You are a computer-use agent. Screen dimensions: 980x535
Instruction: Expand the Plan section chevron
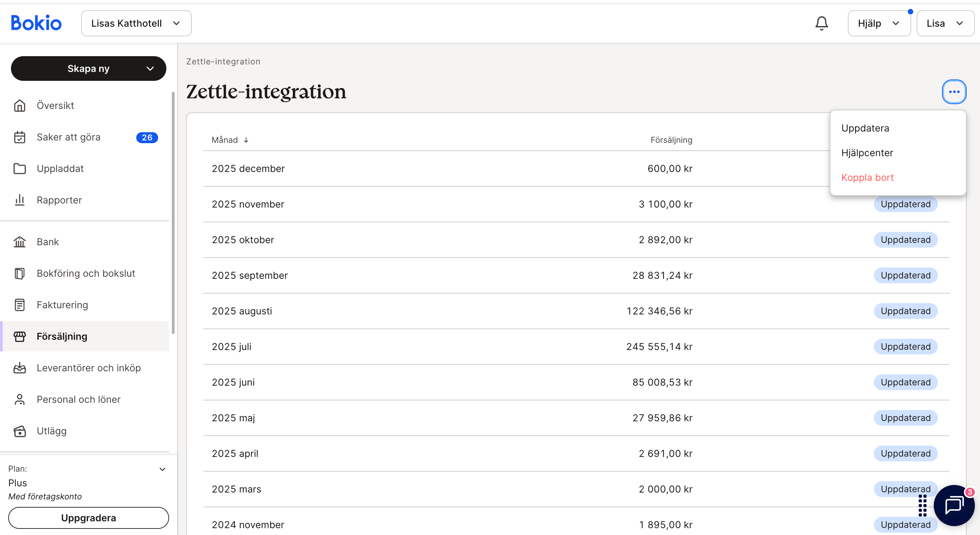163,469
